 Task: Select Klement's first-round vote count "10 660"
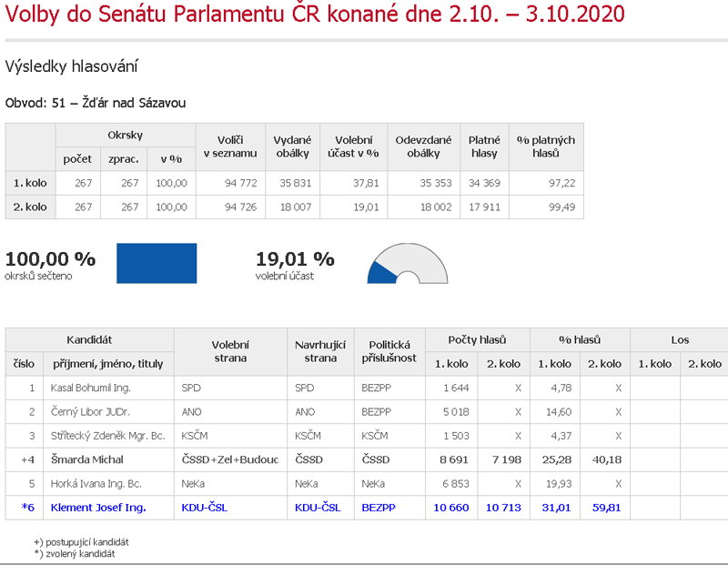click(451, 508)
